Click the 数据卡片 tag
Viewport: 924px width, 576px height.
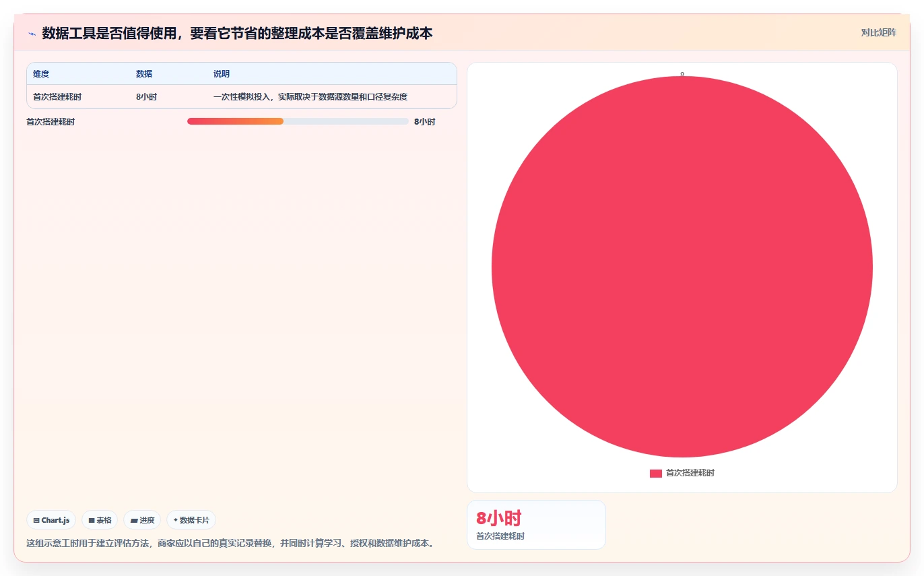tap(191, 520)
